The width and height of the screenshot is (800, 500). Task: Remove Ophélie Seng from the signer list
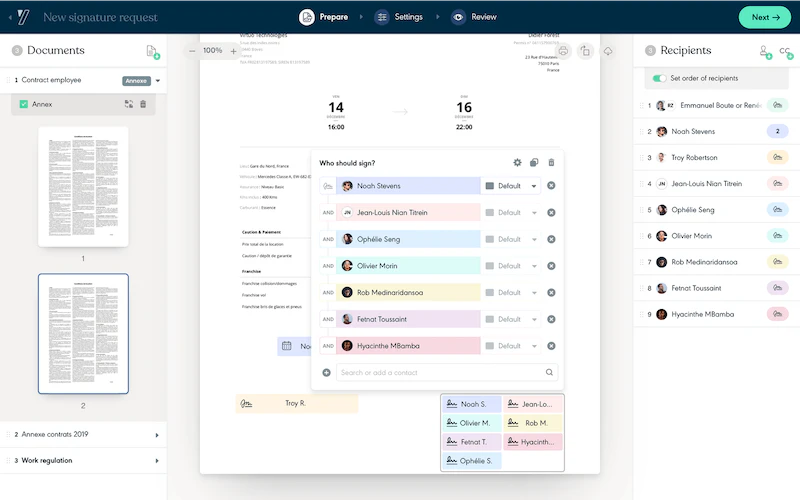coord(551,239)
